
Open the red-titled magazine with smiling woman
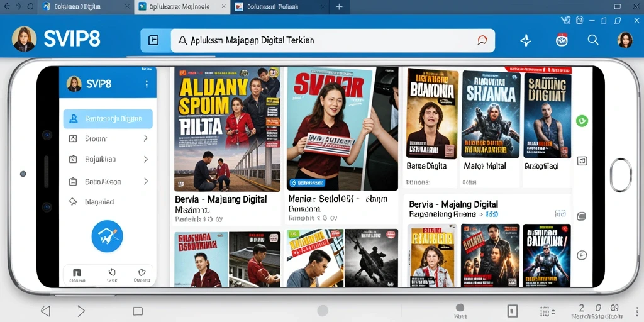(x=342, y=128)
